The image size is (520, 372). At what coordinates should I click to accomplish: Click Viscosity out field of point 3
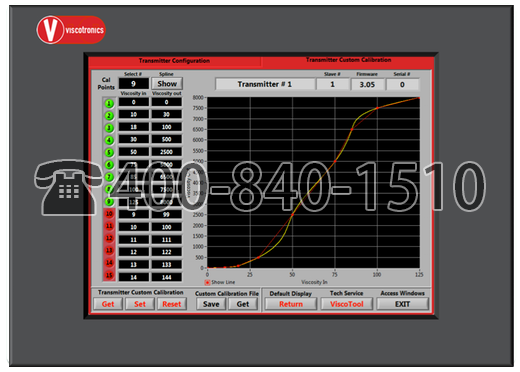(x=167, y=127)
